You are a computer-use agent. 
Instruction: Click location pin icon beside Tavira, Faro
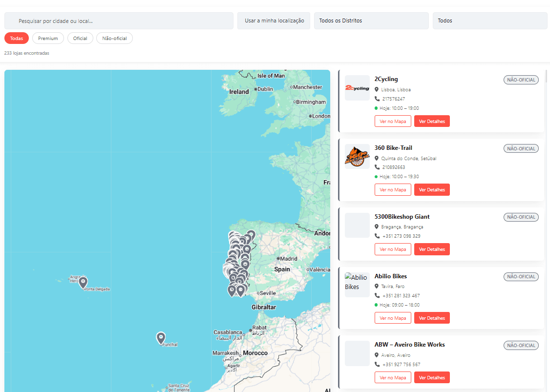(377, 287)
